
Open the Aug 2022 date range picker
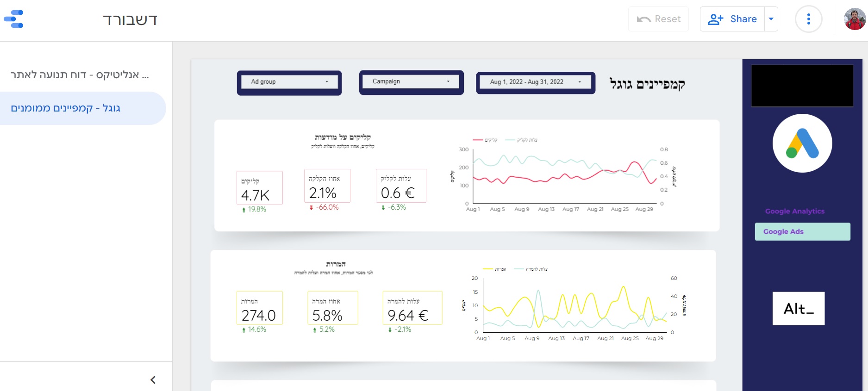[535, 82]
